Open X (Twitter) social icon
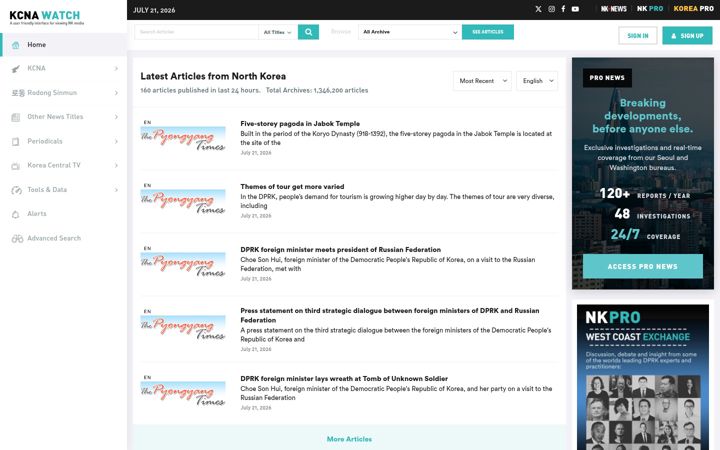The height and width of the screenshot is (450, 720). (x=538, y=9)
